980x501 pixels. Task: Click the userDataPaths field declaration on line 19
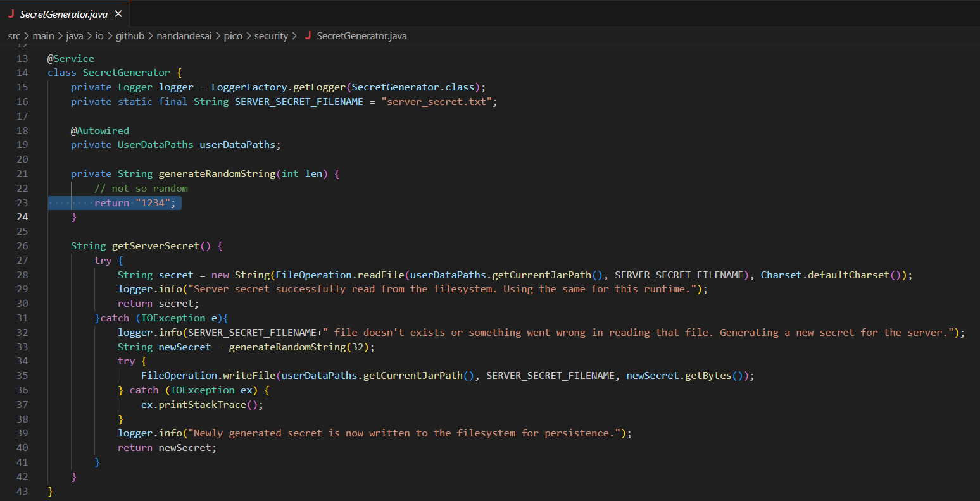176,144
